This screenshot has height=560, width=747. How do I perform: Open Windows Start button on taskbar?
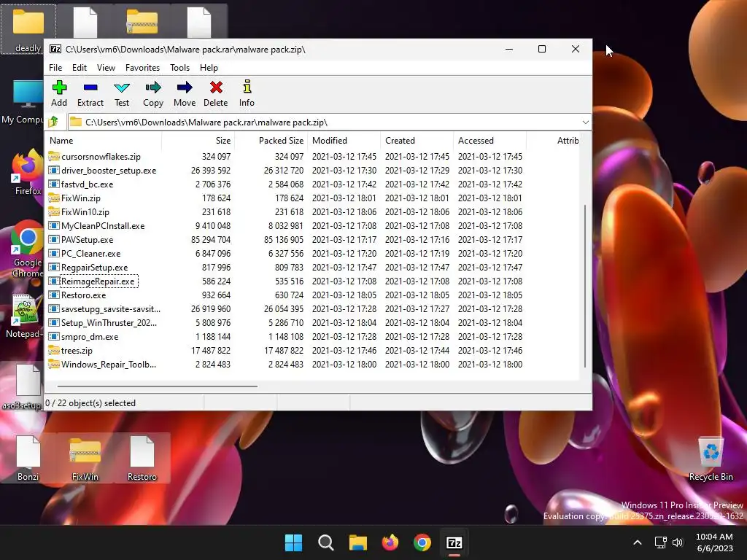(293, 542)
